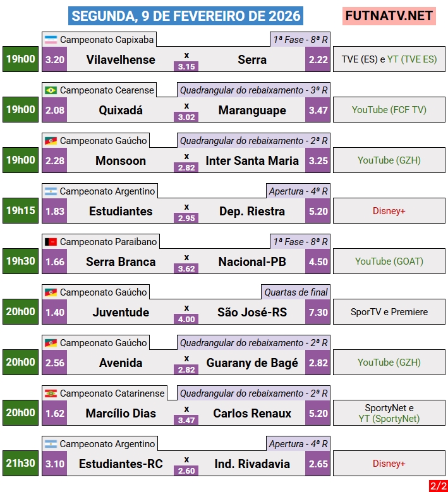Screen dimensions: 448x492
Task: Click the Campeonato Capixaba flag icon
Action: [51, 40]
